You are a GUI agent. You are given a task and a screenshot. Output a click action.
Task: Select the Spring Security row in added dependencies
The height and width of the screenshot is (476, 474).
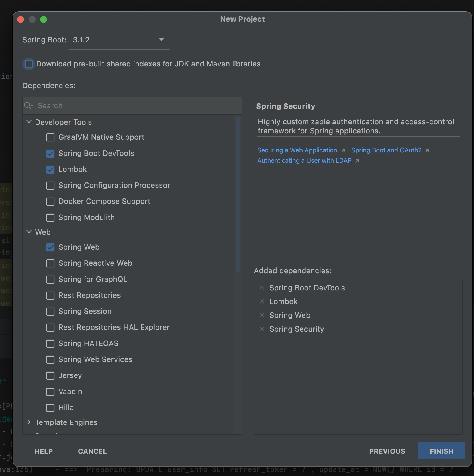(x=358, y=329)
